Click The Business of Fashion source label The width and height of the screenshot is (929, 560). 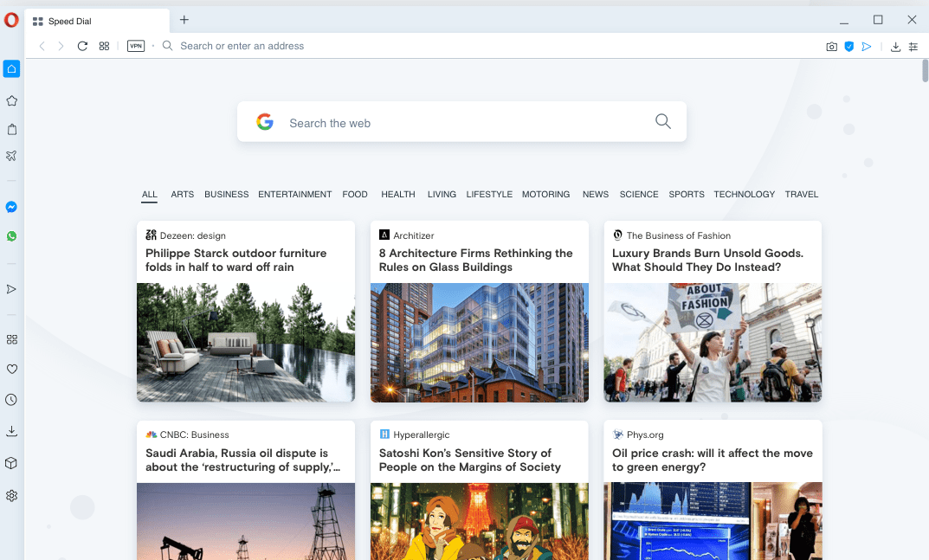679,235
